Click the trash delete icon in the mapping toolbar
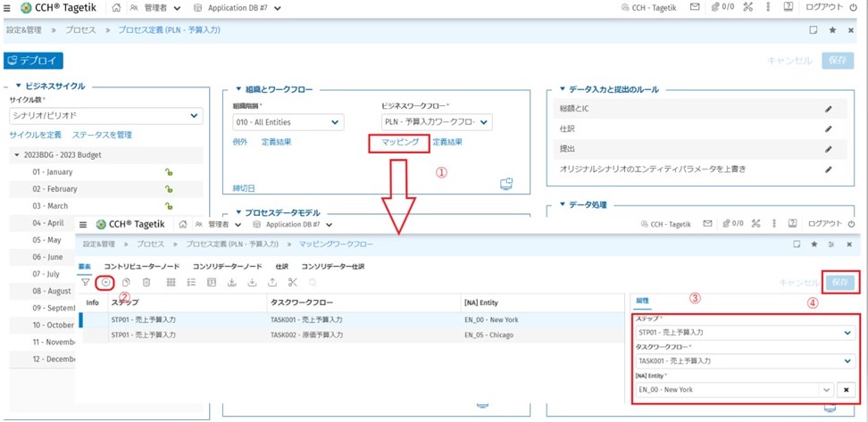This screenshot has height=422, width=868. click(146, 283)
